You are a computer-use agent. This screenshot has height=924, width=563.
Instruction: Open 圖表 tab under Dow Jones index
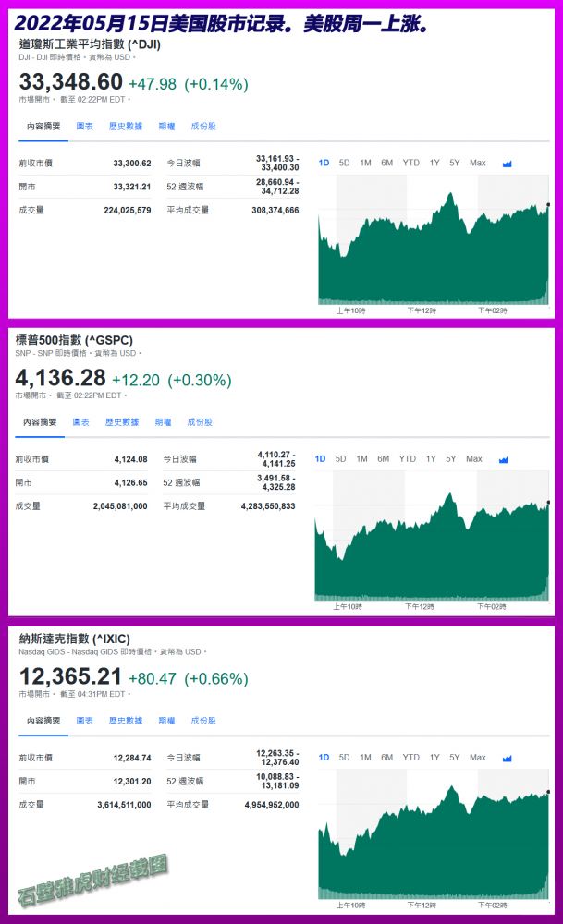(x=84, y=126)
